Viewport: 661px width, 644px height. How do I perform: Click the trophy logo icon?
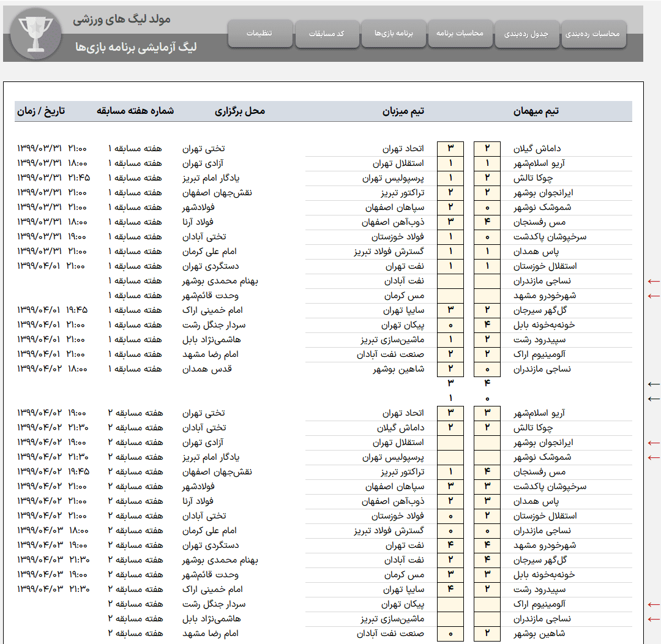point(36,34)
